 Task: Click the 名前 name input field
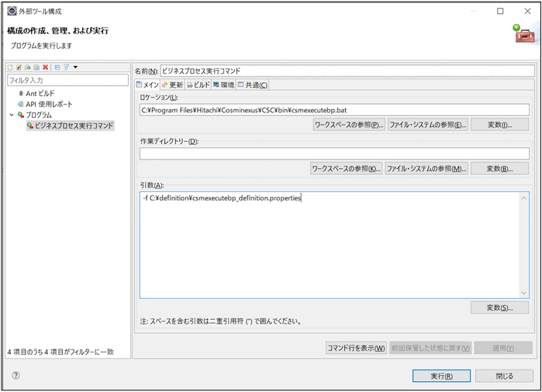pyautogui.click(x=347, y=70)
